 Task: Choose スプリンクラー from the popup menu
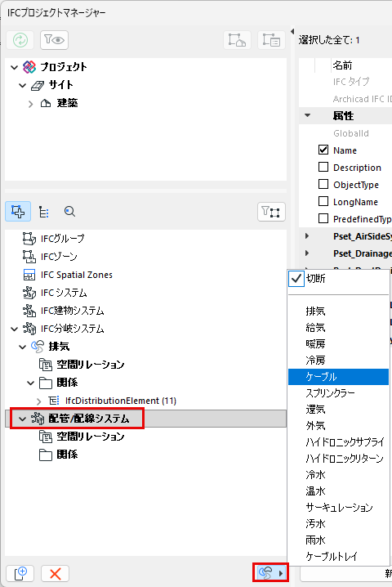tap(339, 393)
